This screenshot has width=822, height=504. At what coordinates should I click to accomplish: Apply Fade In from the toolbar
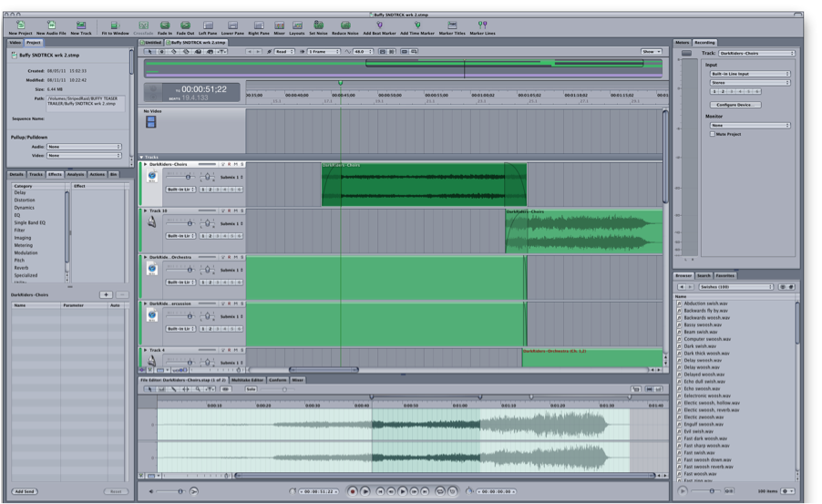[x=165, y=25]
